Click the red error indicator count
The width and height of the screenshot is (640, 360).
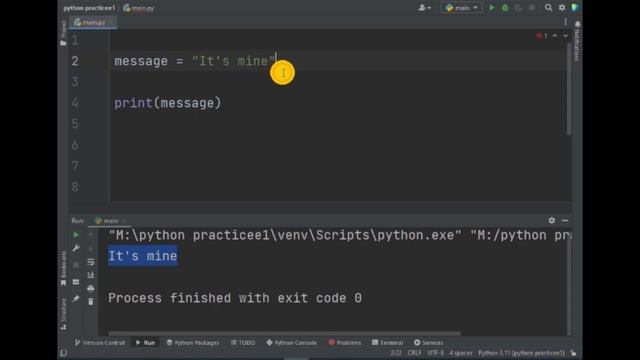click(542, 36)
